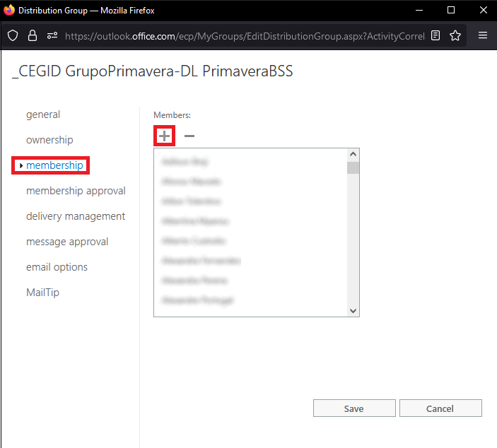Open the Firefox application menu
This screenshot has width=497, height=448.
[x=483, y=35]
